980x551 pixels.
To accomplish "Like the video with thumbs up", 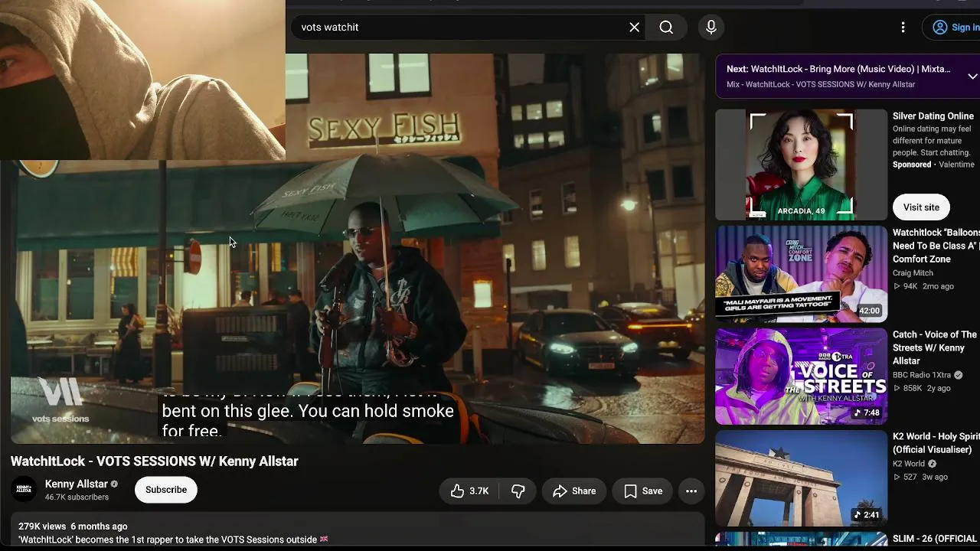I will (x=470, y=491).
